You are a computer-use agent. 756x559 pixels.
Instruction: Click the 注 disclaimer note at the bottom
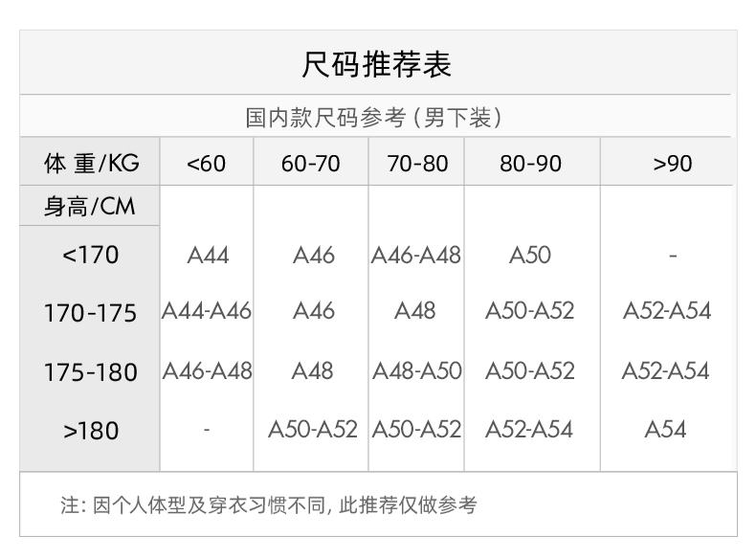[x=269, y=504]
